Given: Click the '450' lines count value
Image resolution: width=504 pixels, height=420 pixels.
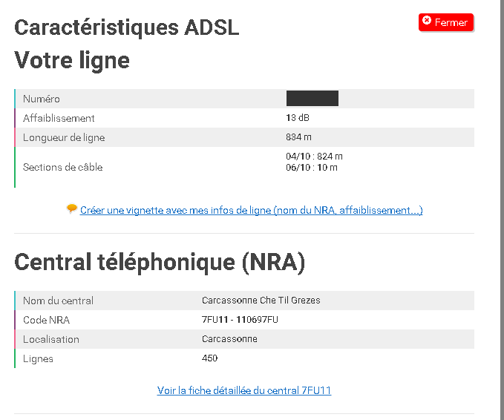Looking at the screenshot, I should tap(209, 358).
